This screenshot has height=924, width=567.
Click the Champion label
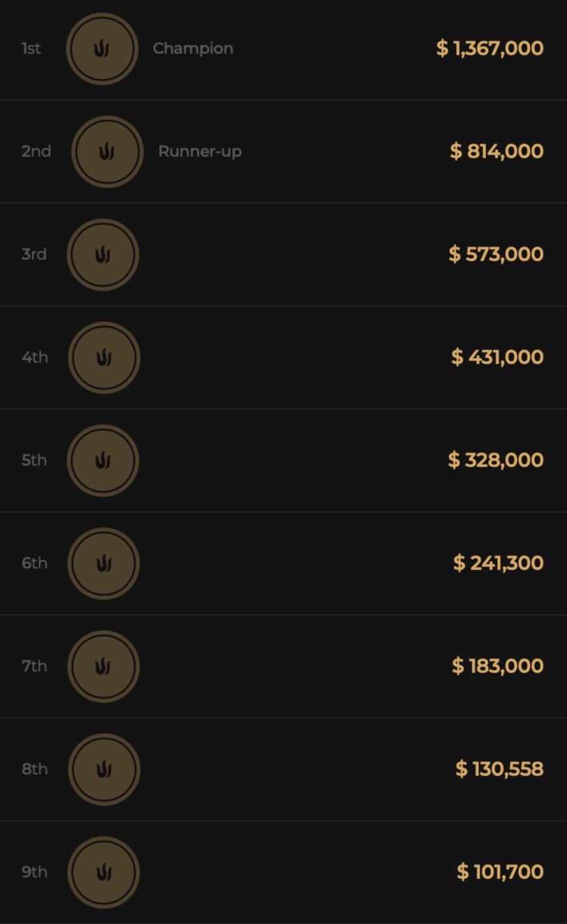click(193, 48)
